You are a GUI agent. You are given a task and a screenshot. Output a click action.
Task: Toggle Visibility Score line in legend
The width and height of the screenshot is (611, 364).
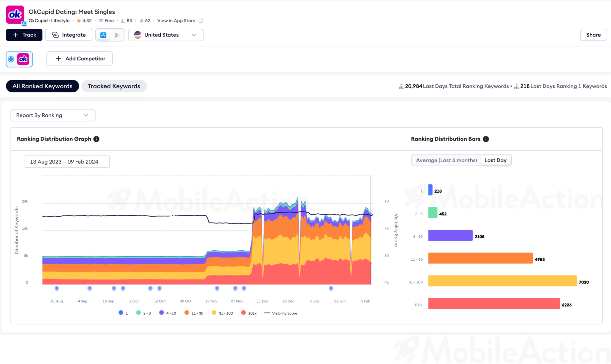[281, 313]
